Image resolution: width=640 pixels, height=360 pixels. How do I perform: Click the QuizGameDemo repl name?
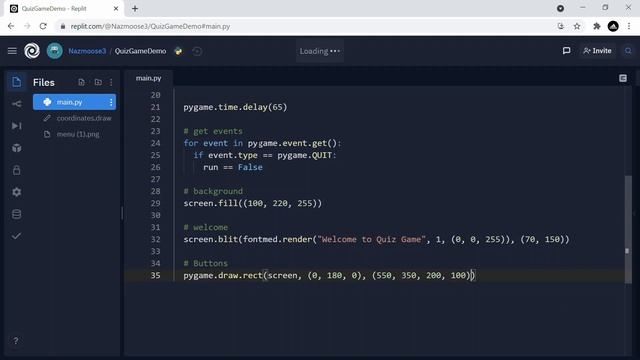click(140, 51)
